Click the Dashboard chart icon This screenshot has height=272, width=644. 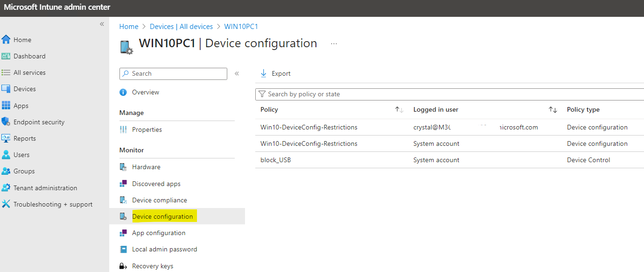6,56
